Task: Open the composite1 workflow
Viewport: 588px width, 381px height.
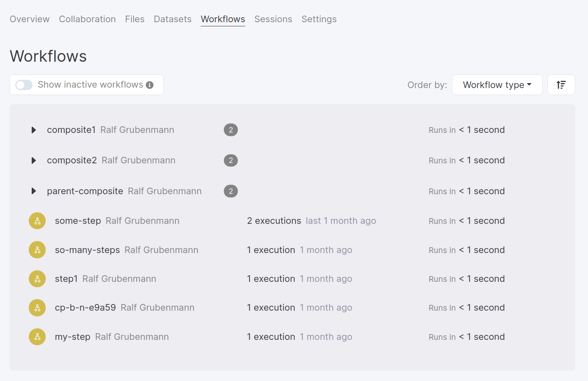Action: [x=71, y=130]
